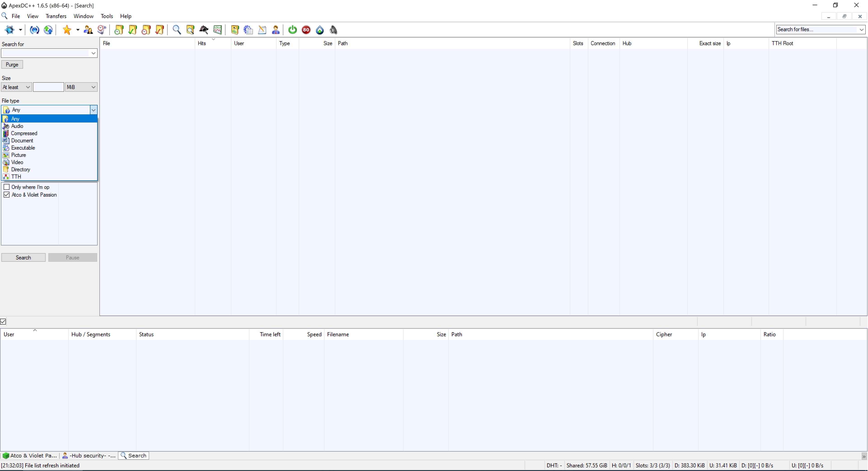Click the Purge button
The image size is (868, 471).
tap(12, 65)
